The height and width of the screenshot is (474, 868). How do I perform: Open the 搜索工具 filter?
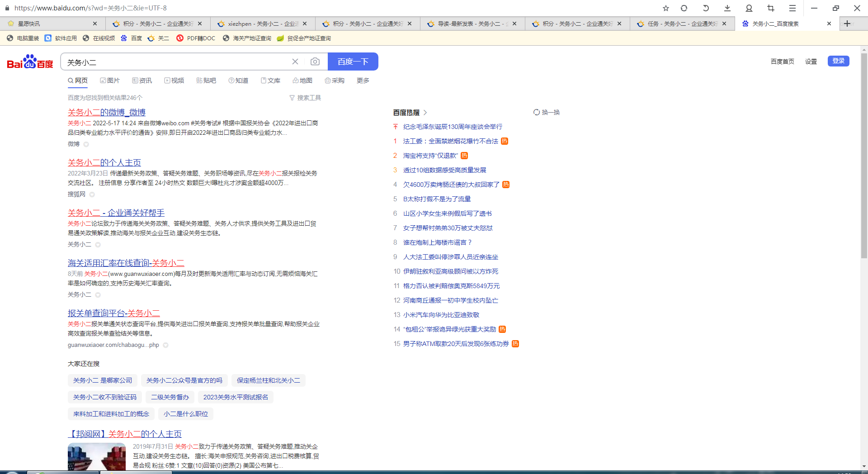305,98
